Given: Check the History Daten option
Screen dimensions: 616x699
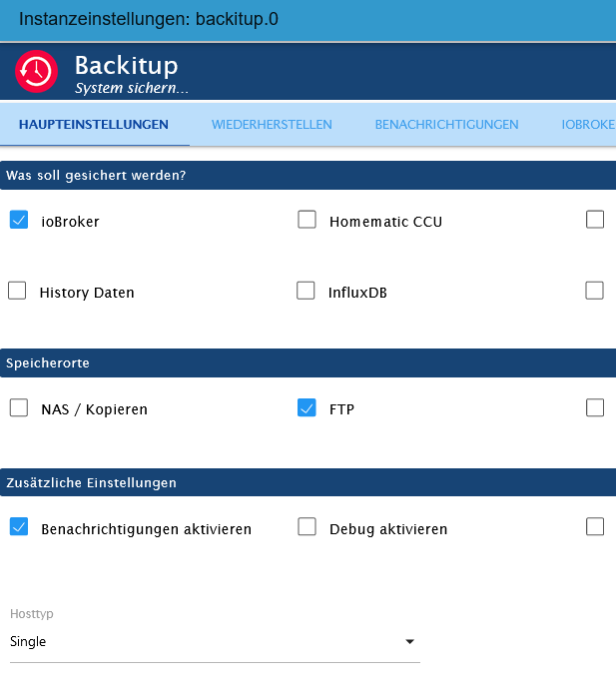Looking at the screenshot, I should 17,291.
